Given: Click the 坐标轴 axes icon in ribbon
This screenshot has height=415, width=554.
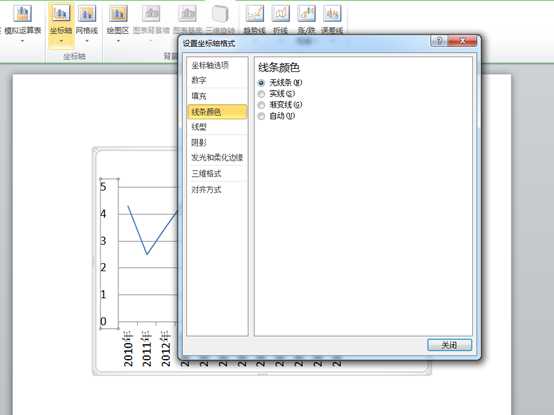Looking at the screenshot, I should pos(61,13).
